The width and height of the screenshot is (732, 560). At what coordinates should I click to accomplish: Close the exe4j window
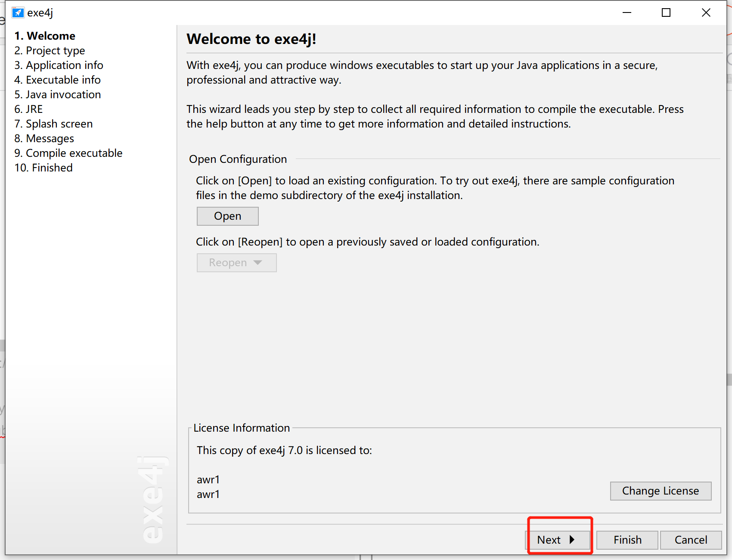point(706,12)
